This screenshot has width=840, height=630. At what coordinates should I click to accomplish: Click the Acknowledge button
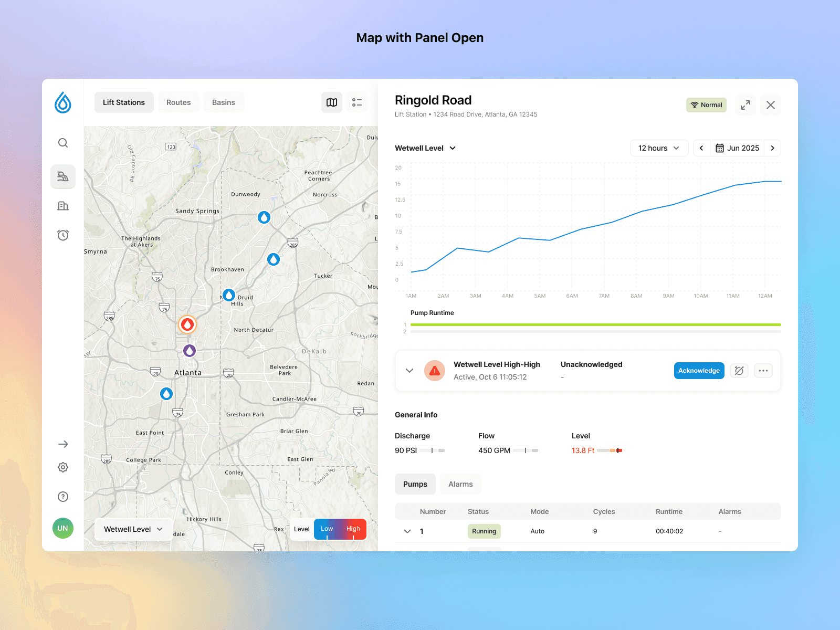pyautogui.click(x=699, y=371)
